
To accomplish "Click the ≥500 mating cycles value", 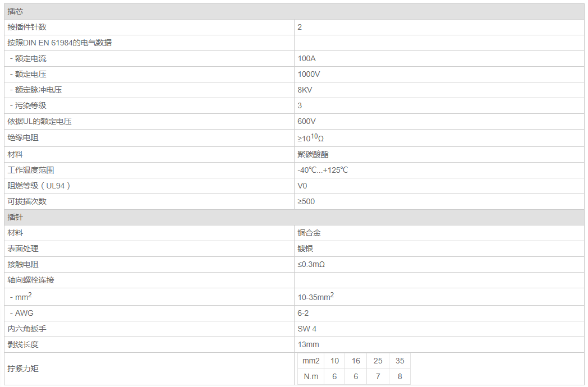I will [x=306, y=201].
